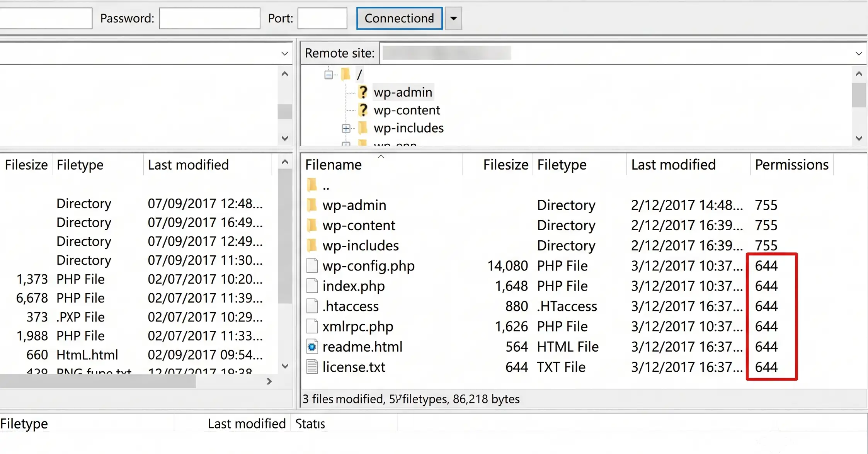Select wp-includes in the remote tree
Screen dimensions: 868x454
[408, 128]
